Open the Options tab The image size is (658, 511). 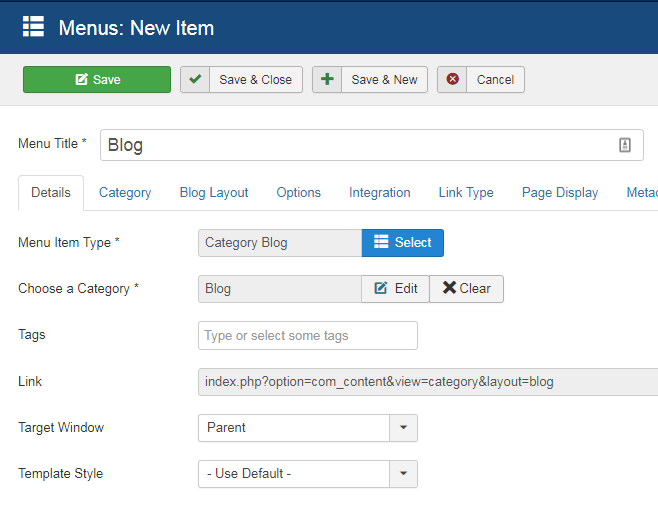coord(298,193)
